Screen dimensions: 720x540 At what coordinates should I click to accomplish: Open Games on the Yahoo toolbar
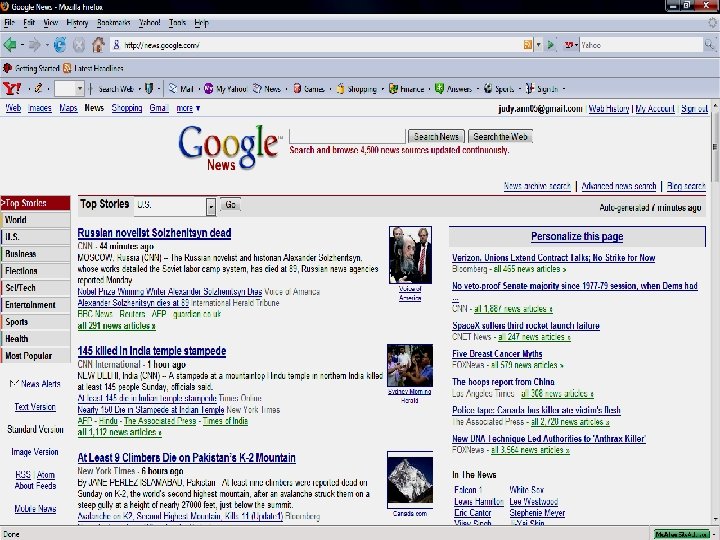pyautogui.click(x=309, y=89)
